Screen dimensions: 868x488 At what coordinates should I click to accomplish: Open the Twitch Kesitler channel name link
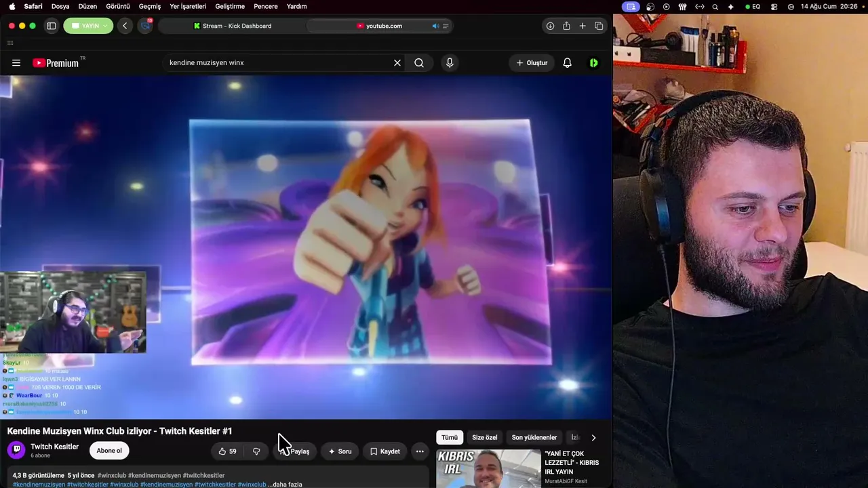pos(55,447)
